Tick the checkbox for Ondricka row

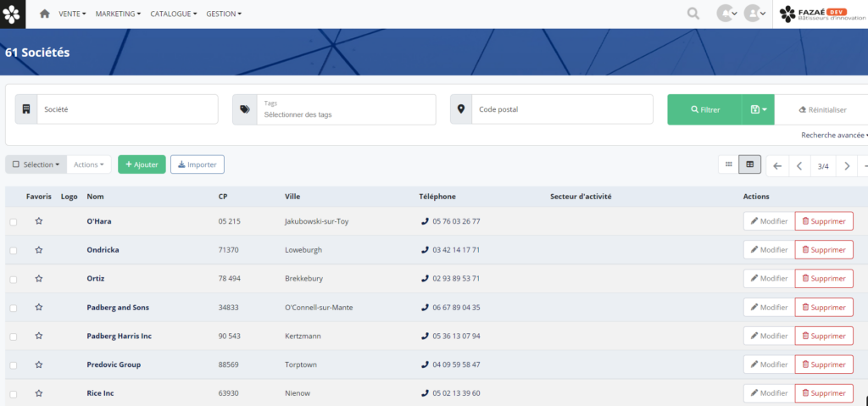[13, 250]
